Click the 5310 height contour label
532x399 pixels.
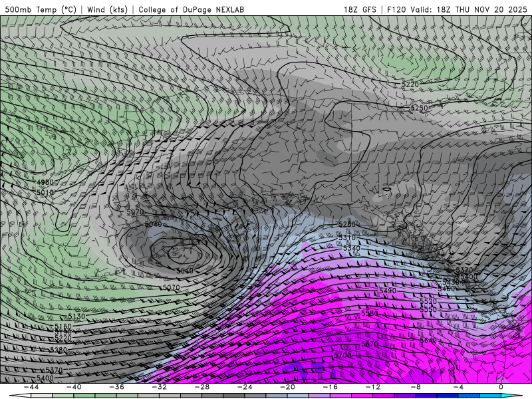tap(346, 238)
